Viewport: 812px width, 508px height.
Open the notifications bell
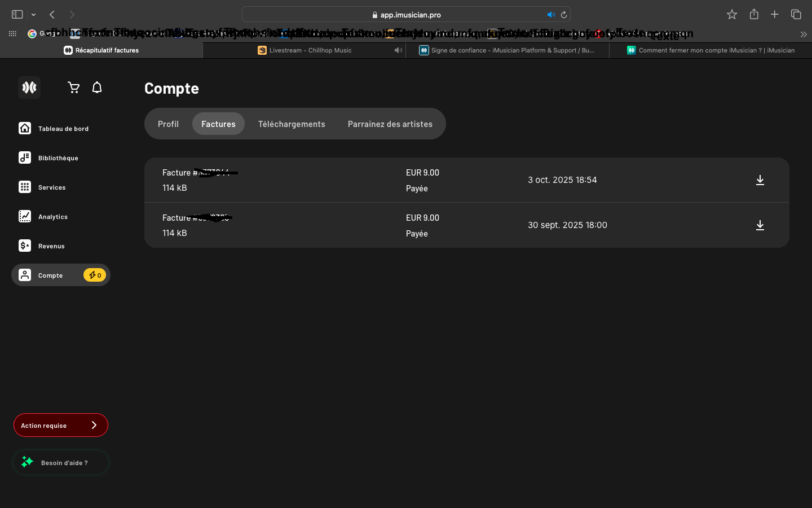click(x=97, y=87)
